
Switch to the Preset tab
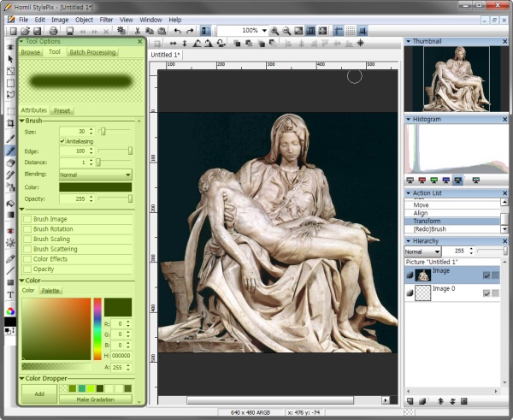(x=62, y=110)
